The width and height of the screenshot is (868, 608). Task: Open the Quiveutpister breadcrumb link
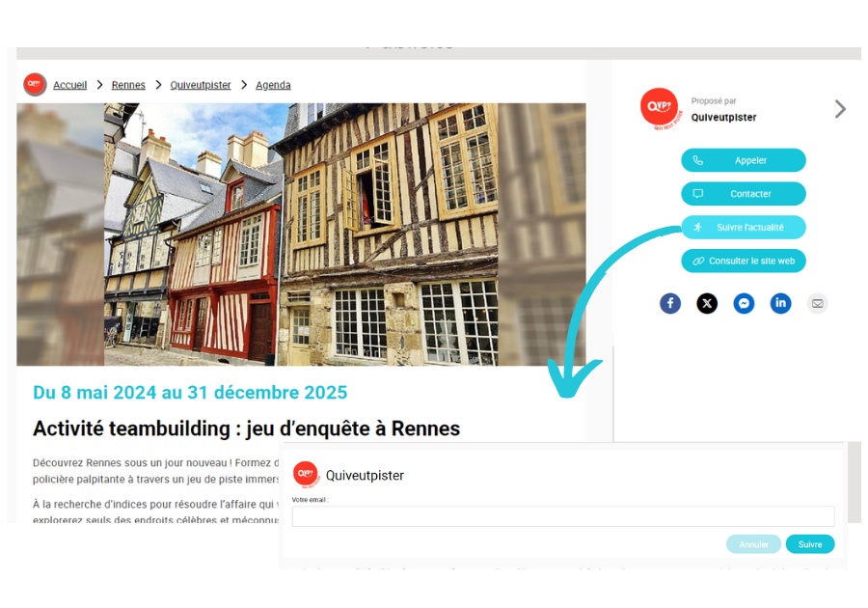201,85
